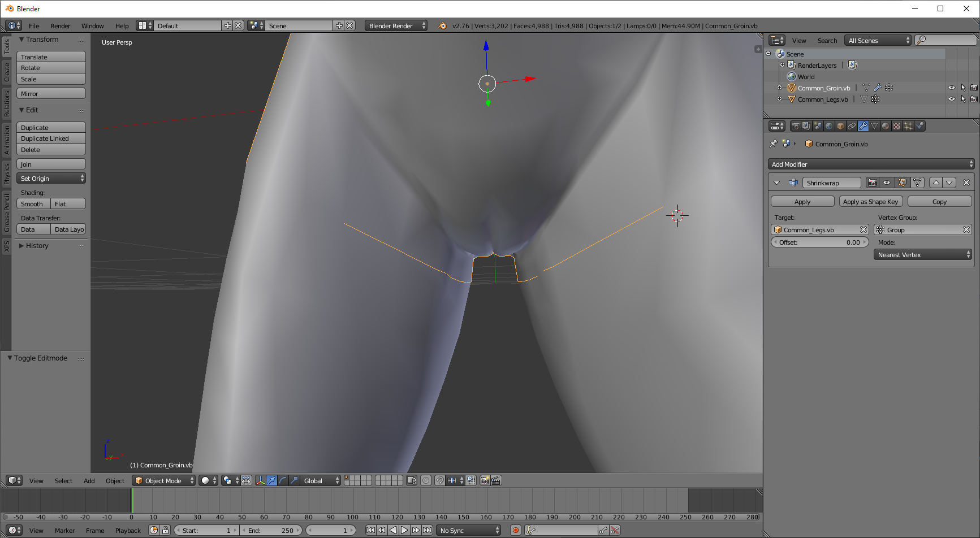The height and width of the screenshot is (538, 980).
Task: Open the World properties tab globe icon
Action: [x=829, y=126]
